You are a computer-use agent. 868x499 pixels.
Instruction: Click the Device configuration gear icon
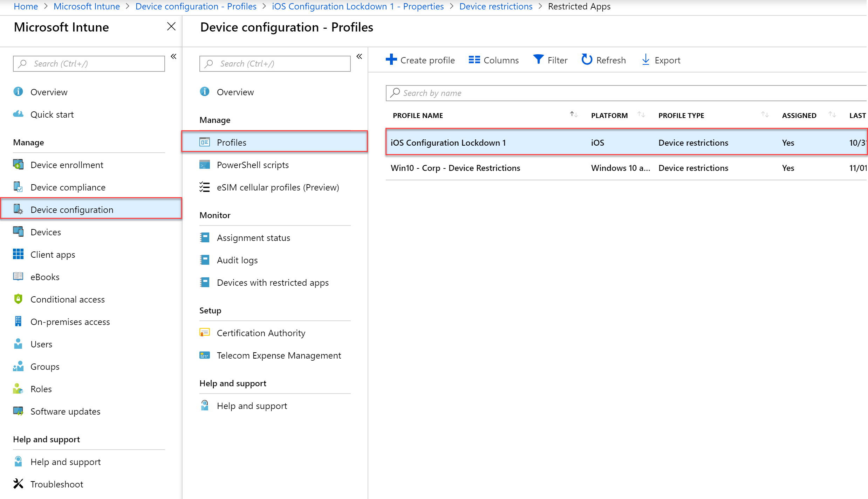click(18, 209)
